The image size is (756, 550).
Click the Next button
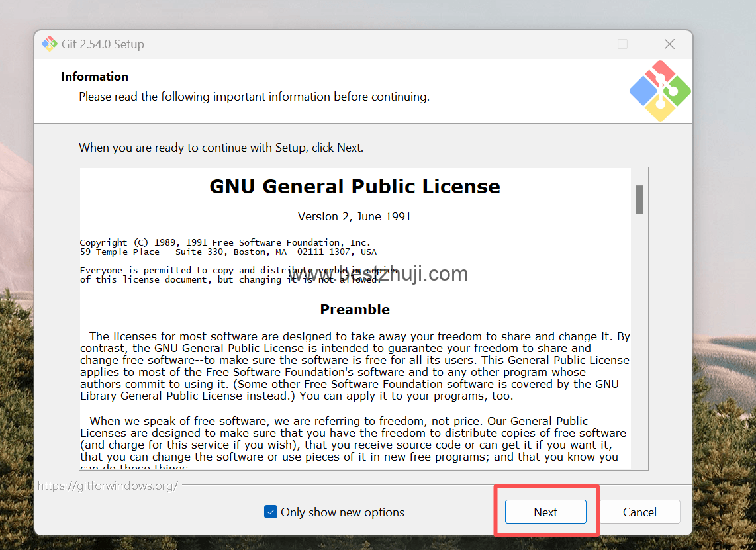pos(545,512)
